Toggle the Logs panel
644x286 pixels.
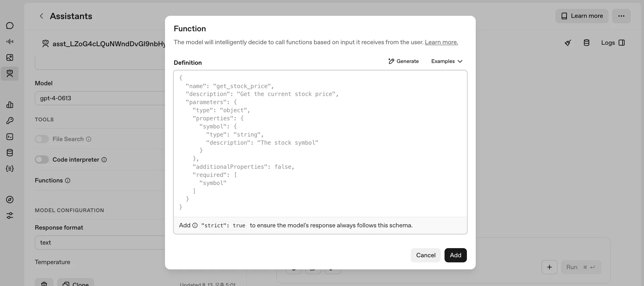click(613, 43)
